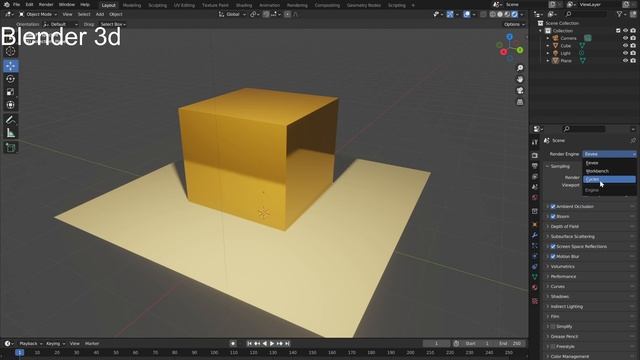The width and height of the screenshot is (640, 360).
Task: Select the Cursor tool in left toolbar
Action: coord(11,51)
